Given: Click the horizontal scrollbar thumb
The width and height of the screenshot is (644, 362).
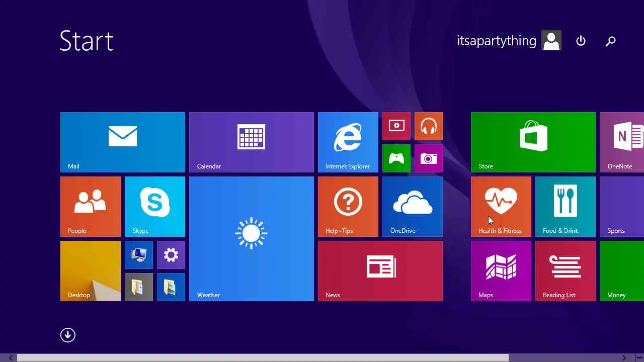Looking at the screenshot, I should click(263, 358).
